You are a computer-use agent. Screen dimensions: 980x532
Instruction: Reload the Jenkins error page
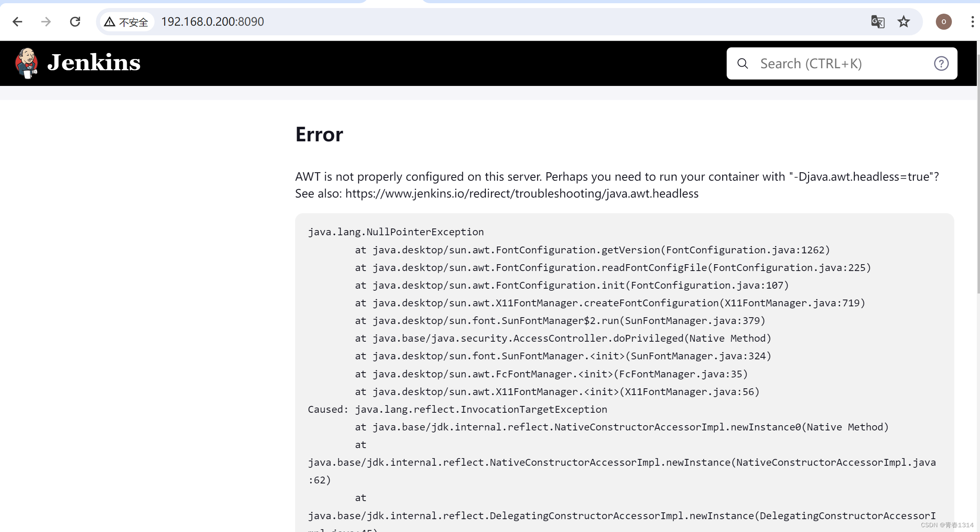75,21
